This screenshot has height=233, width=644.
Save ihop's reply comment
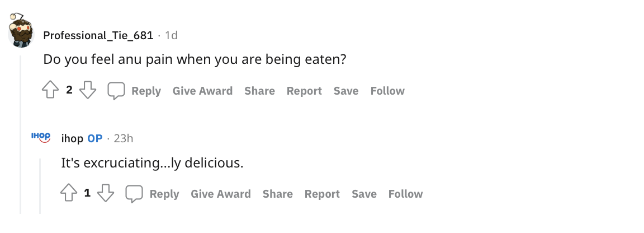(364, 194)
